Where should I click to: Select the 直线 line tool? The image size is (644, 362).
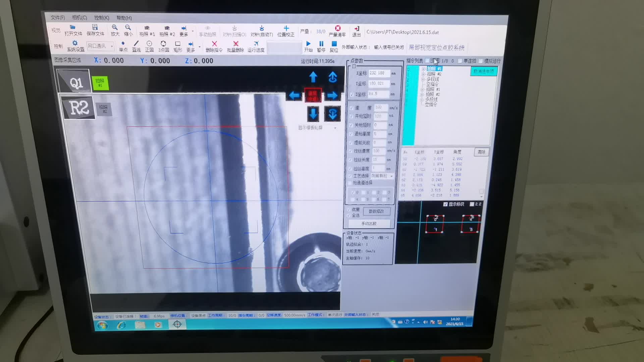[x=136, y=46]
